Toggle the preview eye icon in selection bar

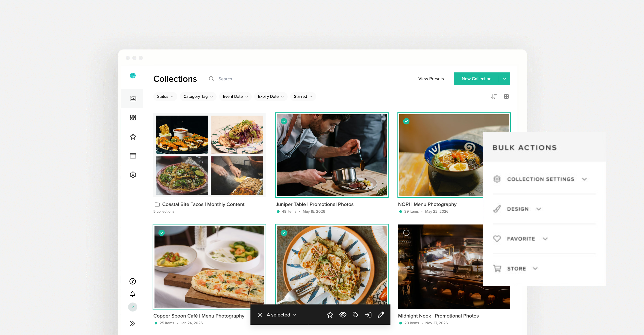click(343, 315)
